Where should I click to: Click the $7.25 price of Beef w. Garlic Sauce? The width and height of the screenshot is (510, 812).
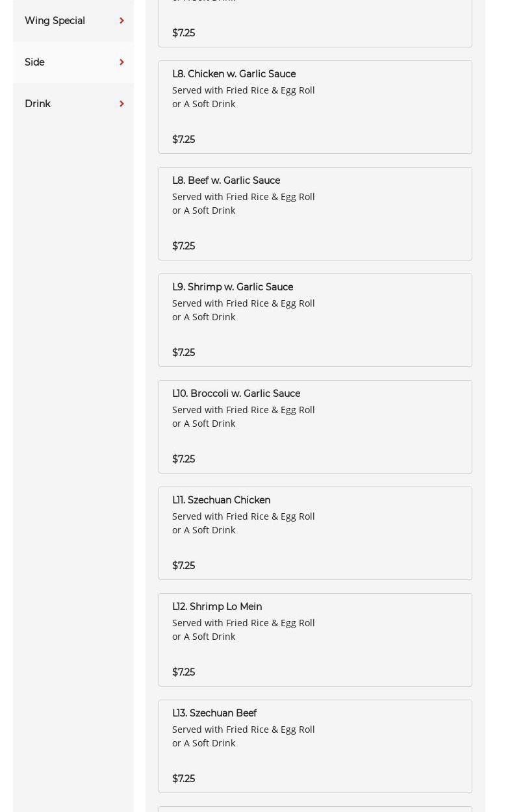point(183,246)
